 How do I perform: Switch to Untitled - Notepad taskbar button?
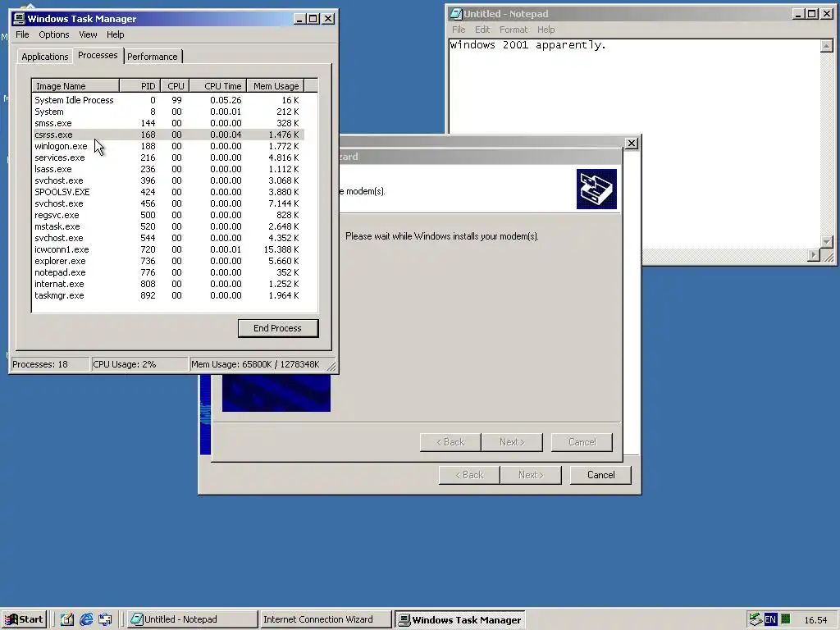click(192, 619)
